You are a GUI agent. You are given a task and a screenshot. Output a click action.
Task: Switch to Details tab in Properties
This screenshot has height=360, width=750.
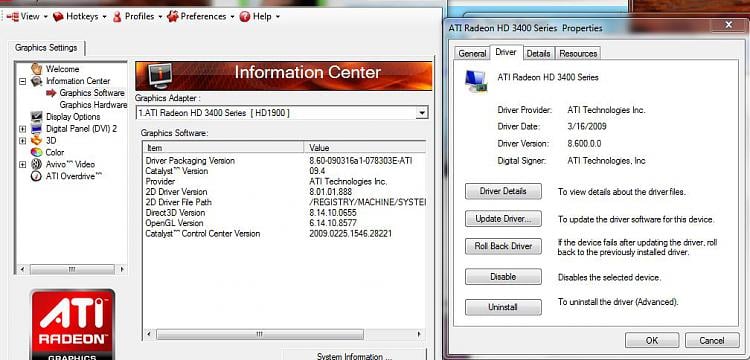538,54
